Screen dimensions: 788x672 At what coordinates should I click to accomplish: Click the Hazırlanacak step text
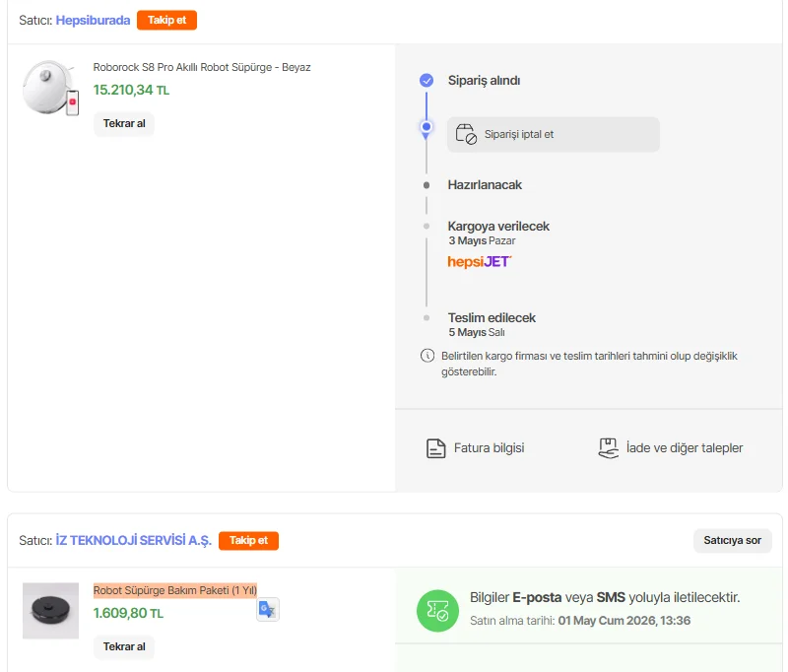[485, 185]
